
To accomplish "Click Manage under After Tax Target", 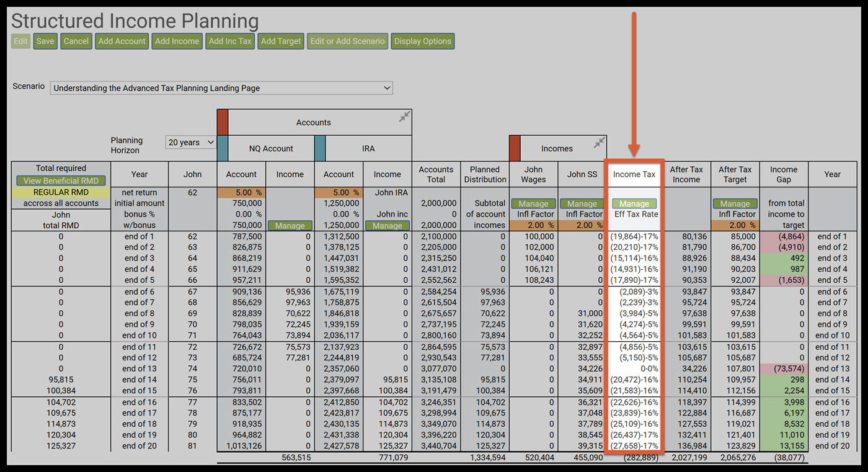I will coord(735,203).
